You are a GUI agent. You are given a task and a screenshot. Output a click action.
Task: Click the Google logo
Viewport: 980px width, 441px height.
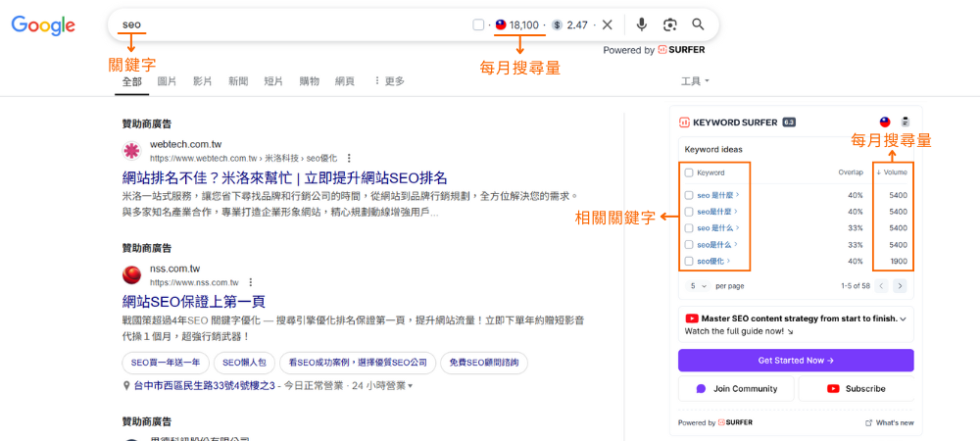click(43, 24)
